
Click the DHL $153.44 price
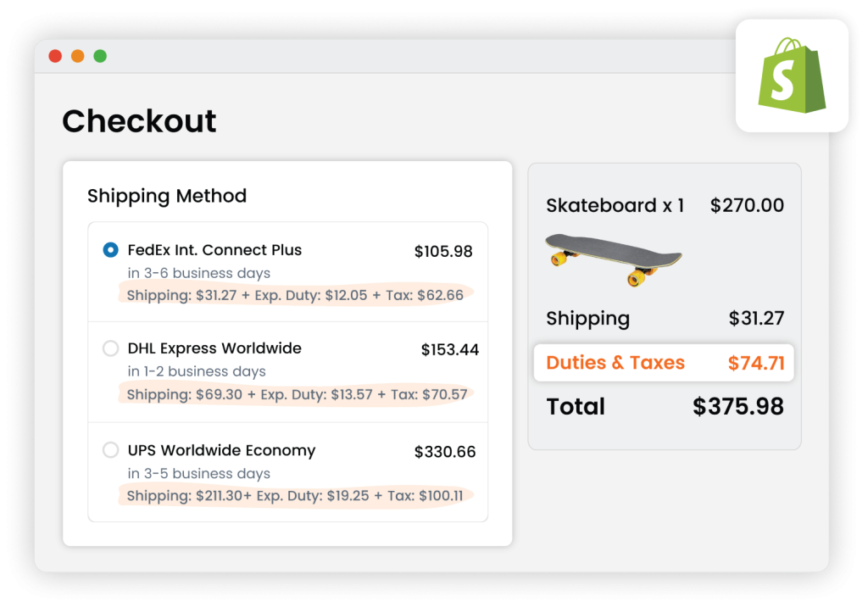[x=449, y=349]
